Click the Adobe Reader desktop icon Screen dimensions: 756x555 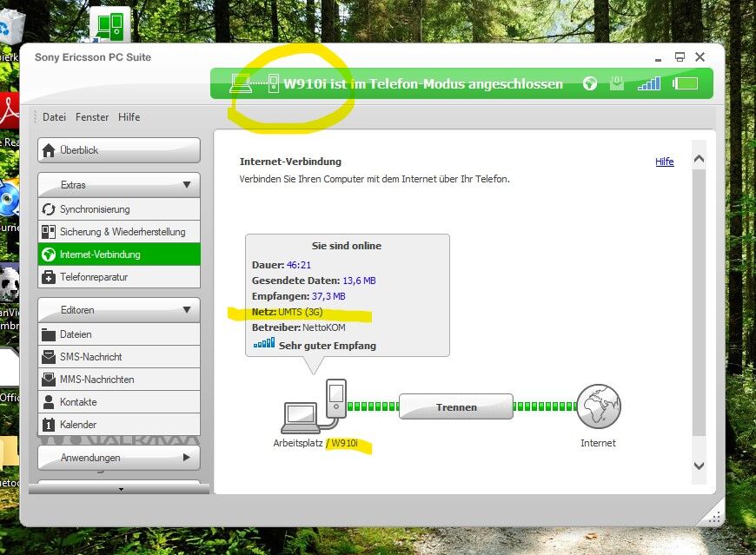[x=10, y=111]
